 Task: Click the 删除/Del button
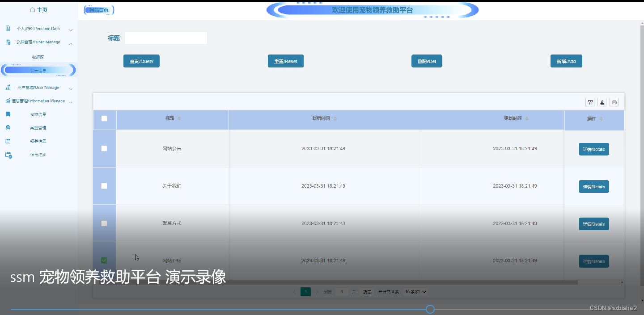click(x=427, y=61)
